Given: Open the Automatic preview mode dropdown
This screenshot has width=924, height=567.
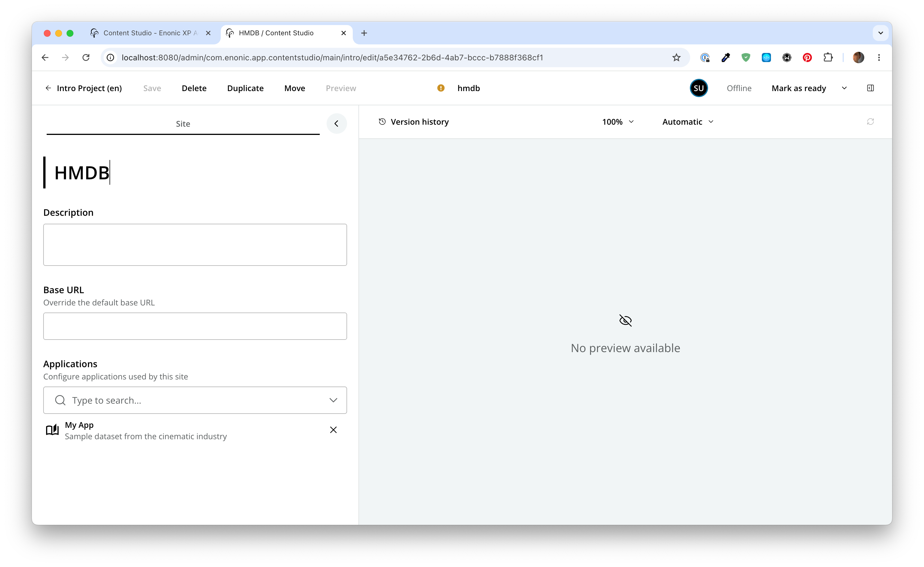Looking at the screenshot, I should pos(687,122).
